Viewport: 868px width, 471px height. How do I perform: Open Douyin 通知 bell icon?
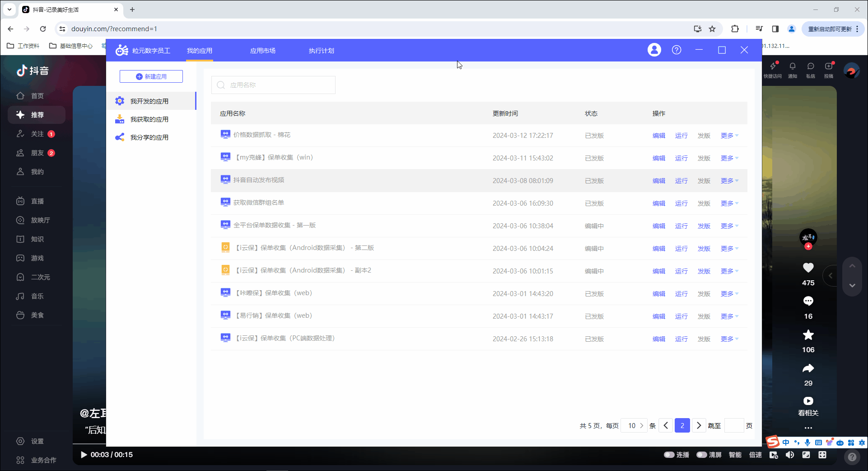[x=793, y=66]
